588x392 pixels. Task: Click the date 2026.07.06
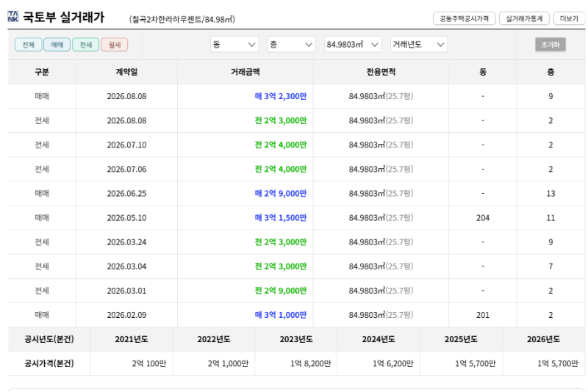pos(126,170)
